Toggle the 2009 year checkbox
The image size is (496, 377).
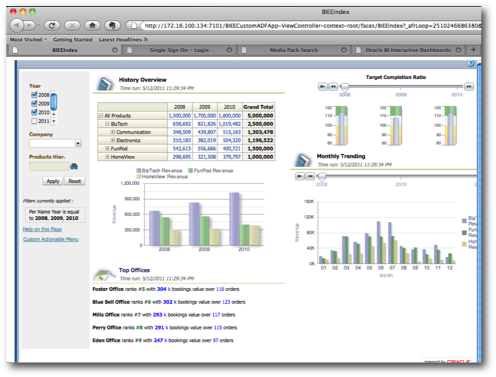(x=34, y=103)
